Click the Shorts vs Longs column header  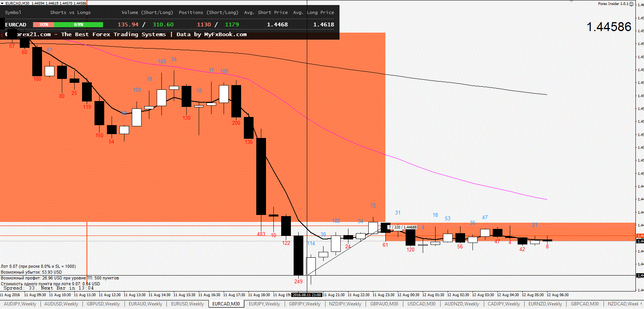(x=70, y=12)
